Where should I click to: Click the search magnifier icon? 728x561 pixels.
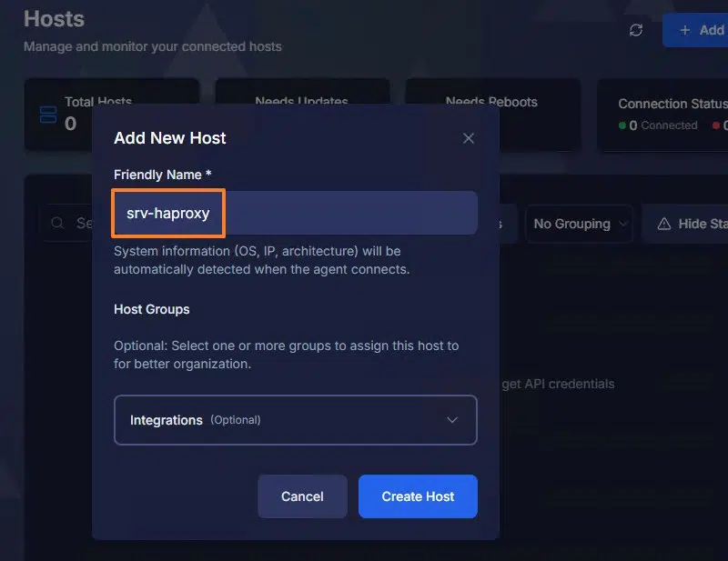[57, 223]
